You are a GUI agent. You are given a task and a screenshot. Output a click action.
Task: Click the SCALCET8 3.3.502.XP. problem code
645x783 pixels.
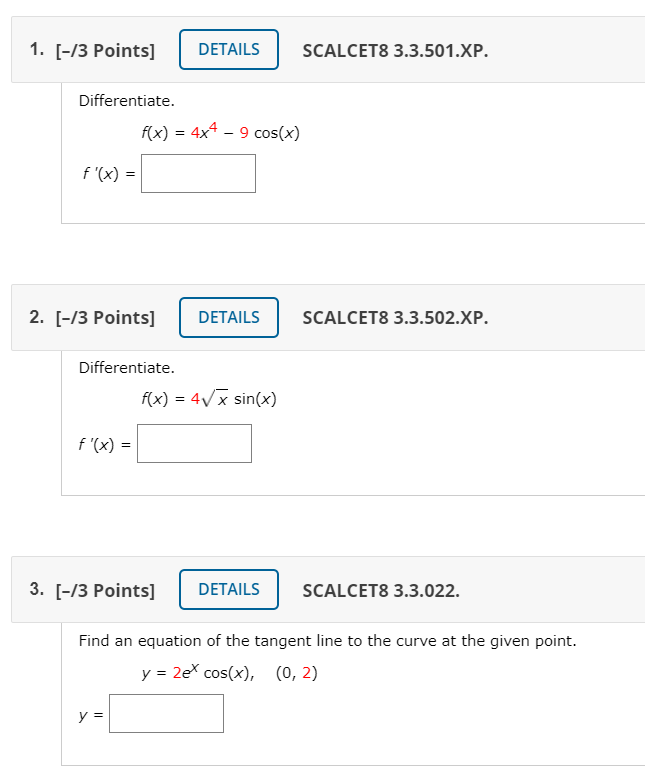click(395, 318)
